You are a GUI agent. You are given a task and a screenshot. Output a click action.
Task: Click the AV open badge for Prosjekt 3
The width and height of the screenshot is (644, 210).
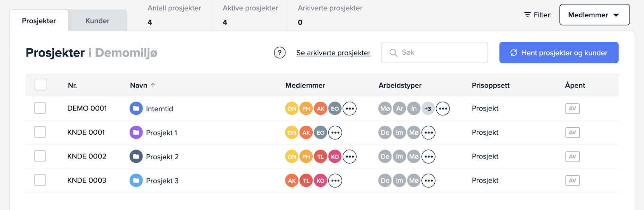click(x=572, y=180)
